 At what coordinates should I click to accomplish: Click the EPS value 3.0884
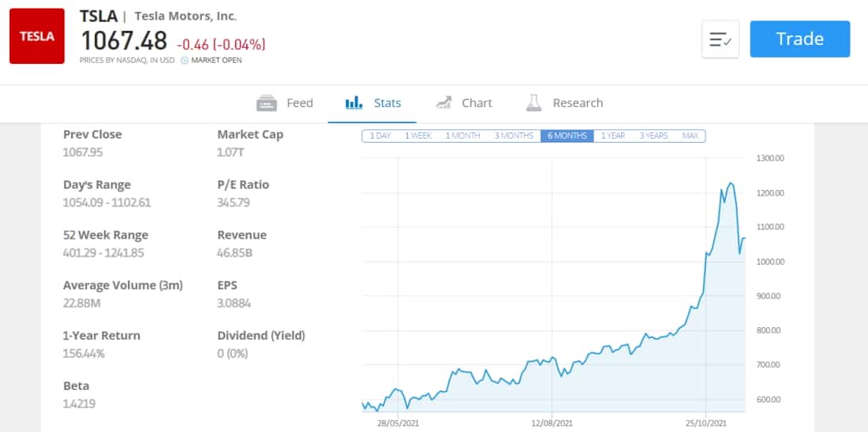pyautogui.click(x=234, y=304)
